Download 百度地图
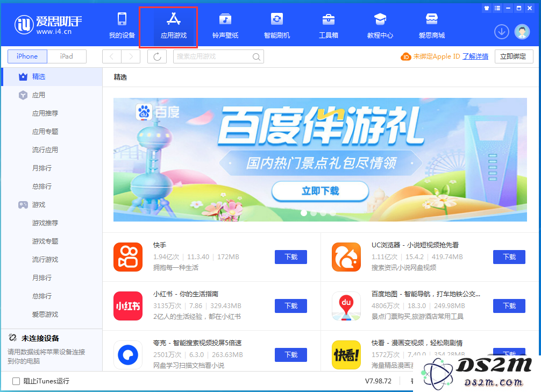This screenshot has width=541, height=392. pos(509,306)
